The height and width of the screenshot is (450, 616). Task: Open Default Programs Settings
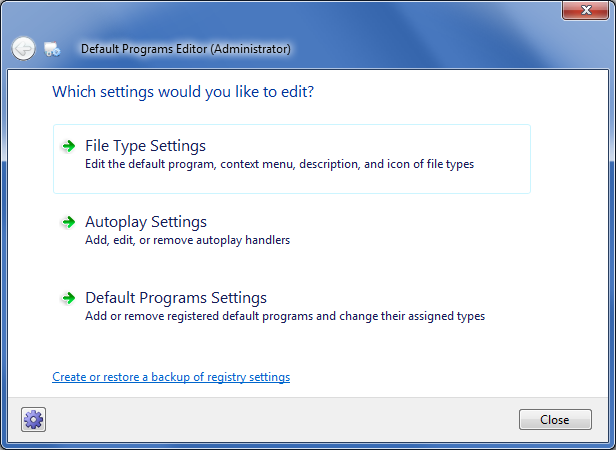point(176,298)
